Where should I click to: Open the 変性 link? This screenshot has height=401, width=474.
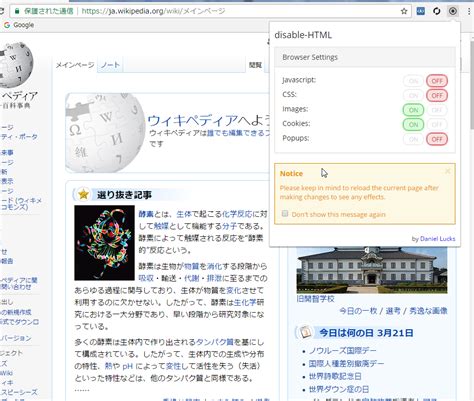173,366
